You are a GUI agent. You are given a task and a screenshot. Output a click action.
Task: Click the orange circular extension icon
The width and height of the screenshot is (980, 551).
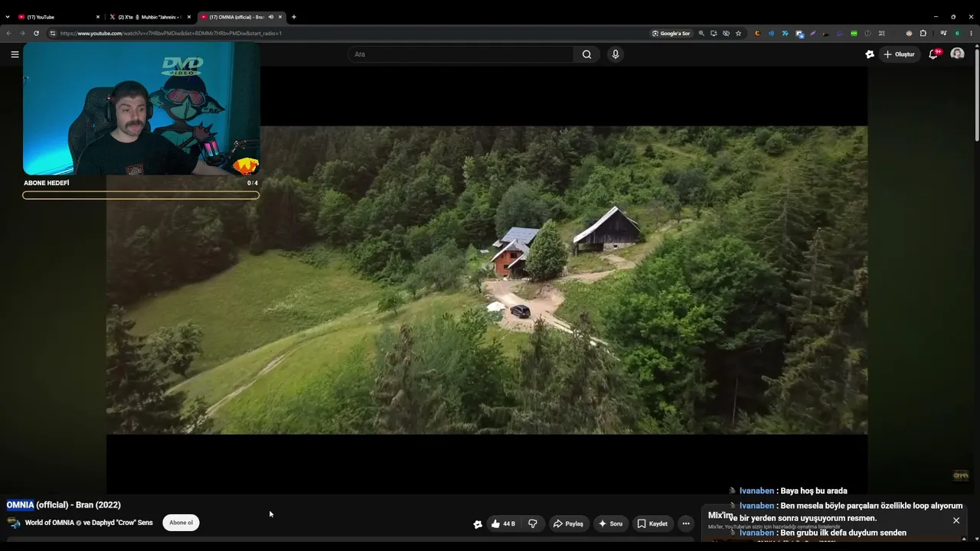click(x=757, y=33)
